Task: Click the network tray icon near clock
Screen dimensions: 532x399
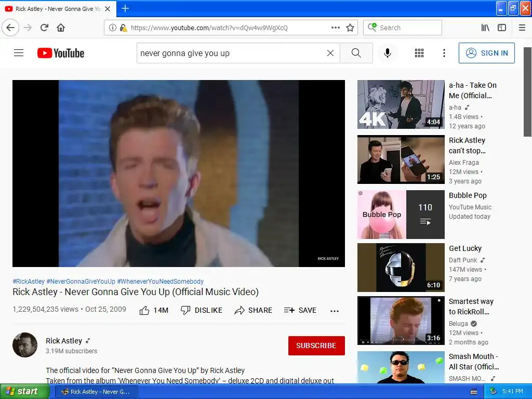Action: (x=494, y=392)
